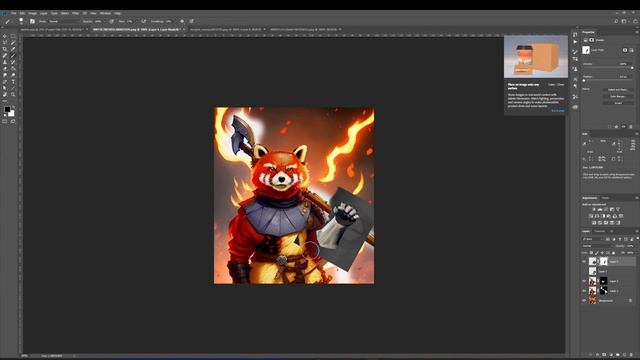Click the foreground color swatch
Image resolution: width=640 pixels, height=360 pixels.
click(7, 109)
